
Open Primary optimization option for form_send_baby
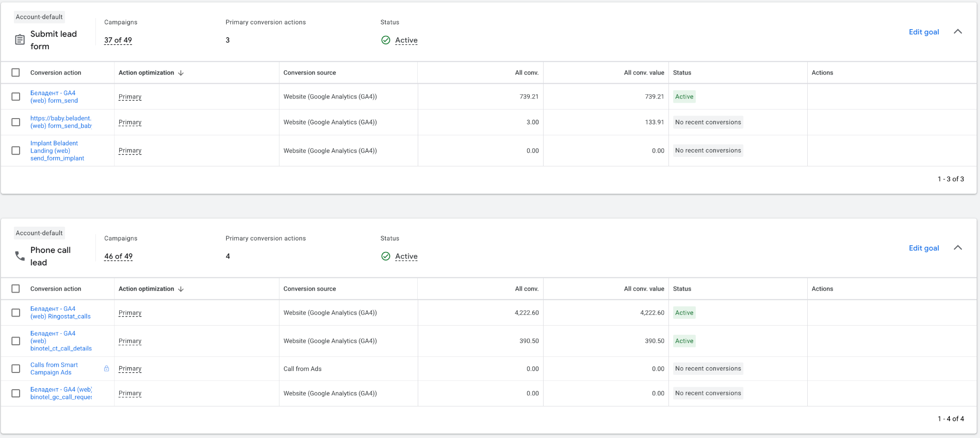[130, 122]
